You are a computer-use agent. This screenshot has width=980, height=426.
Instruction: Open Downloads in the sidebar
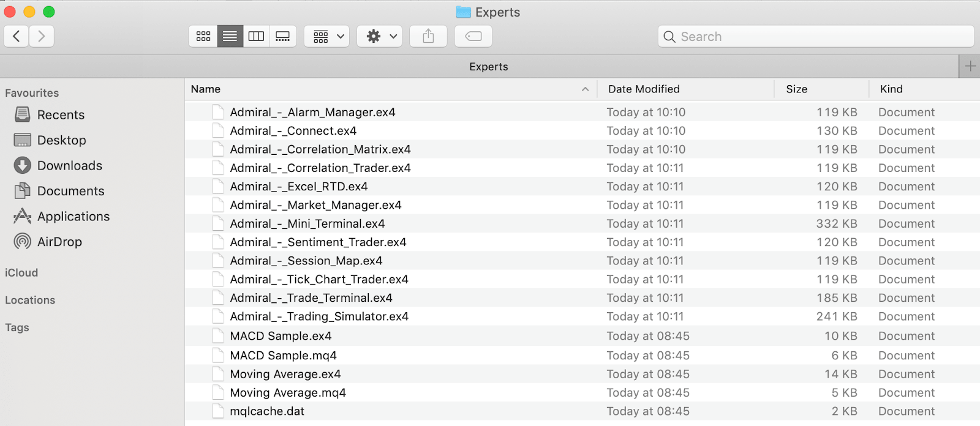pos(58,166)
